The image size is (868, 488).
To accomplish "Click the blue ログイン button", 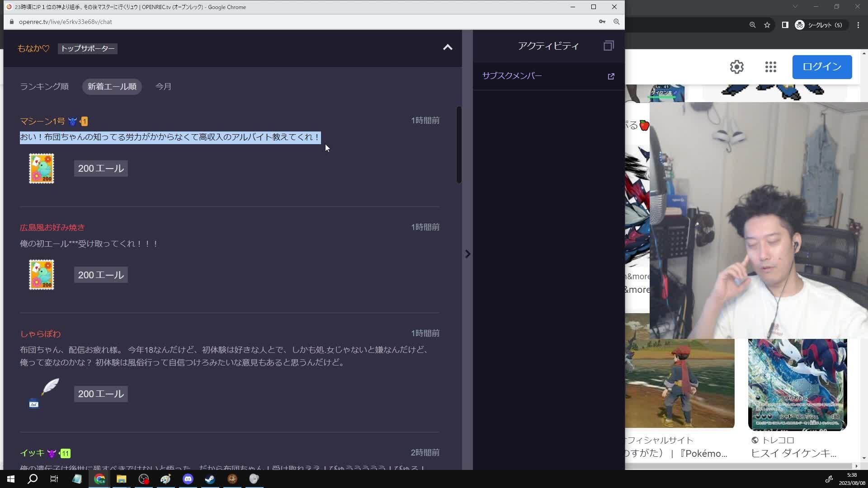I will [822, 67].
